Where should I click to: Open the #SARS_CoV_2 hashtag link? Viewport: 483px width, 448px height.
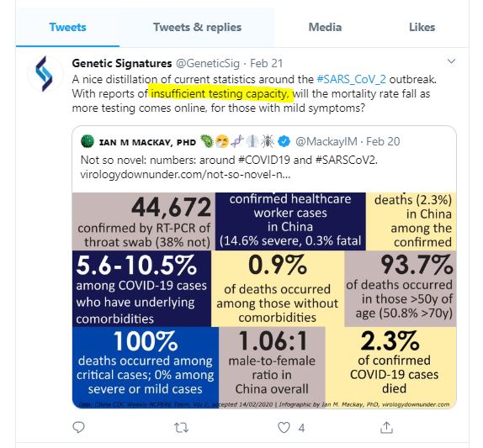coord(351,79)
